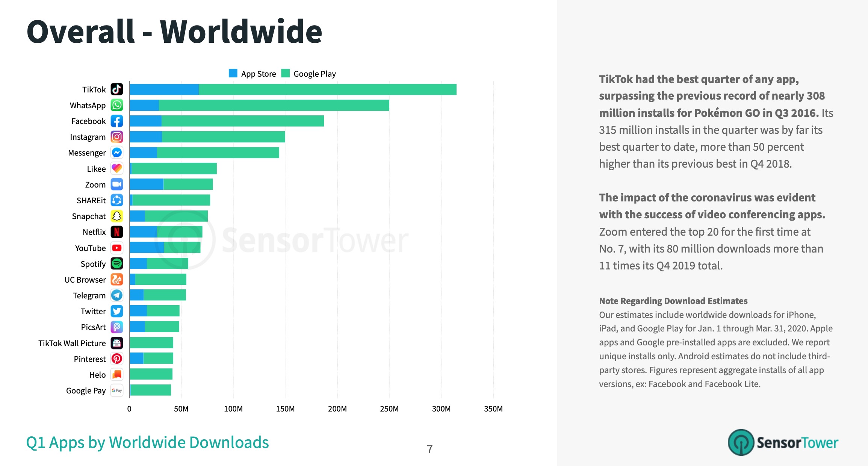868x466 pixels.
Task: Click the WhatsApp app icon
Action: pos(117,105)
